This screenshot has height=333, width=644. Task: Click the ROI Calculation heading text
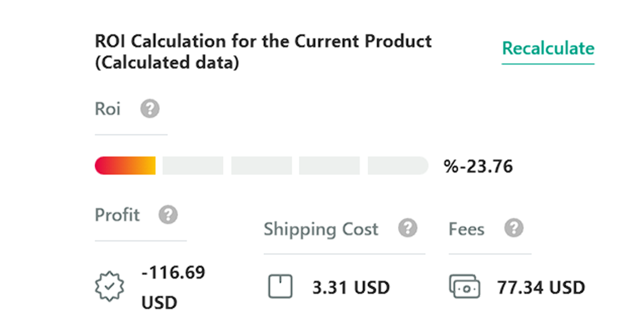[x=263, y=52]
